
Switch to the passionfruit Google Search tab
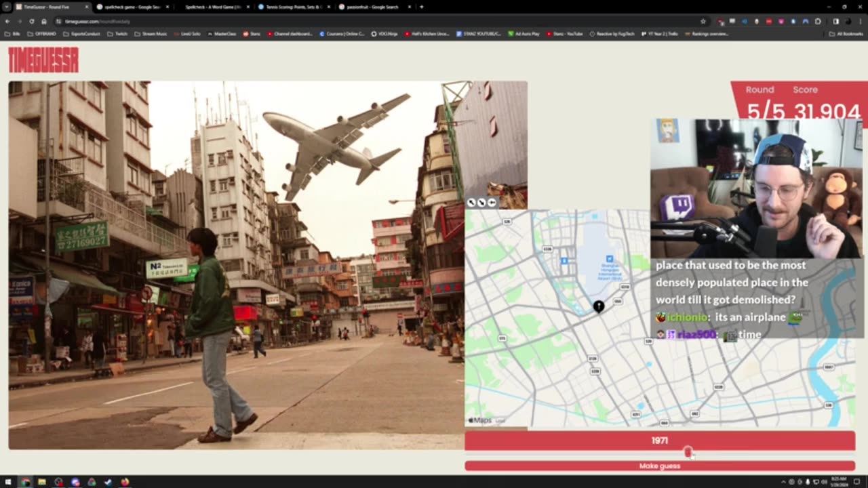[372, 7]
